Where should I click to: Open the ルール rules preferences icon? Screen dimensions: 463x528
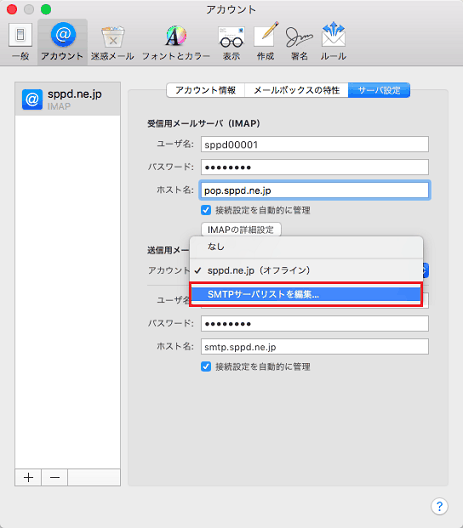coord(333,41)
